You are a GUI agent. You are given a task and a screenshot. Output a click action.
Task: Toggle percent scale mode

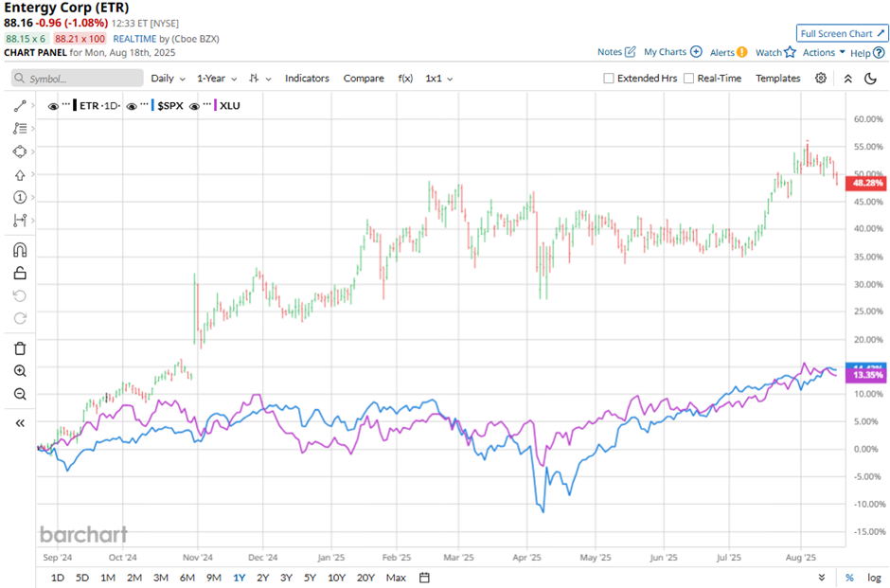click(849, 578)
